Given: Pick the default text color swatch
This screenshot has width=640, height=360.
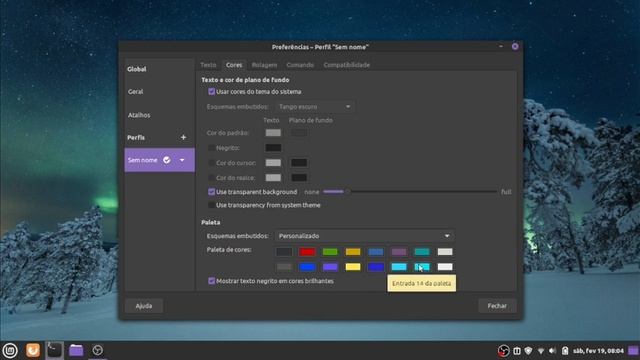Looking at the screenshot, I should [x=273, y=133].
